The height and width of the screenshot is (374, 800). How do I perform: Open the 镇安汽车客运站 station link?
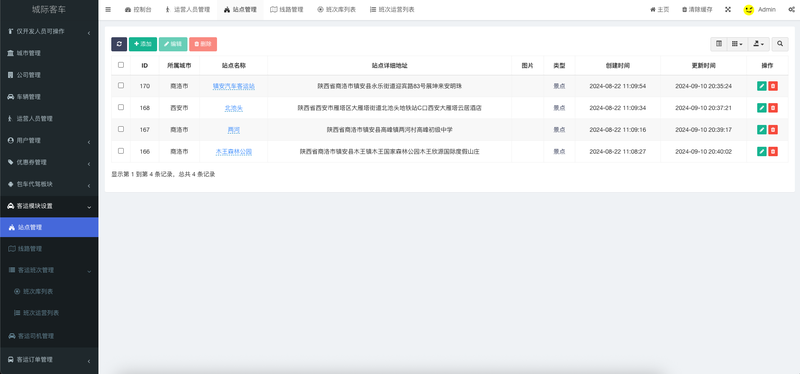tap(234, 87)
